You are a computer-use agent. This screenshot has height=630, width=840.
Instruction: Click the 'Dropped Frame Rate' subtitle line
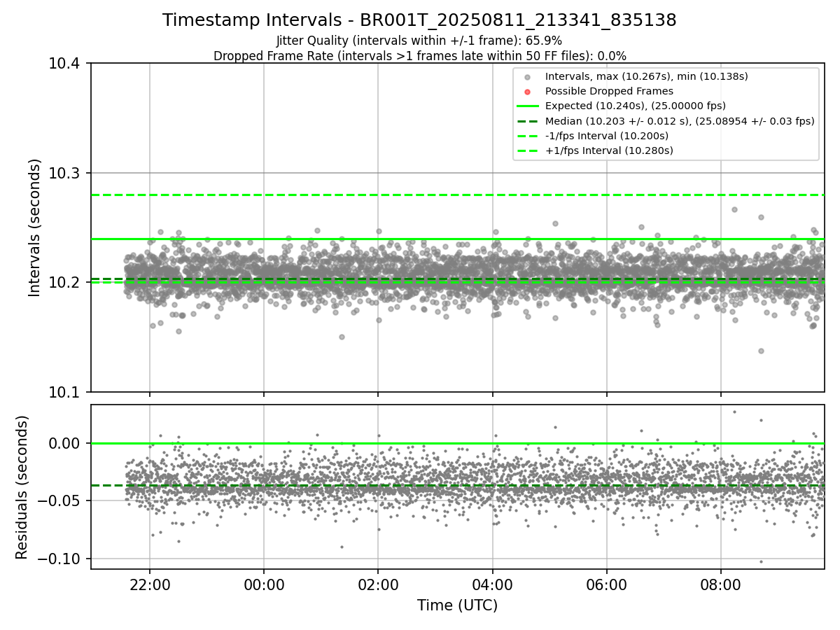pyautogui.click(x=419, y=56)
